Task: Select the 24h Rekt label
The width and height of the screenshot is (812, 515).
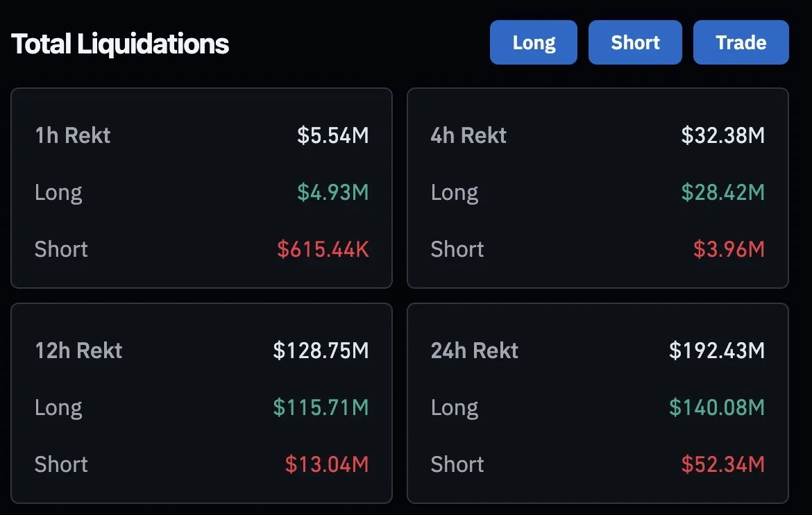Action: click(x=474, y=351)
